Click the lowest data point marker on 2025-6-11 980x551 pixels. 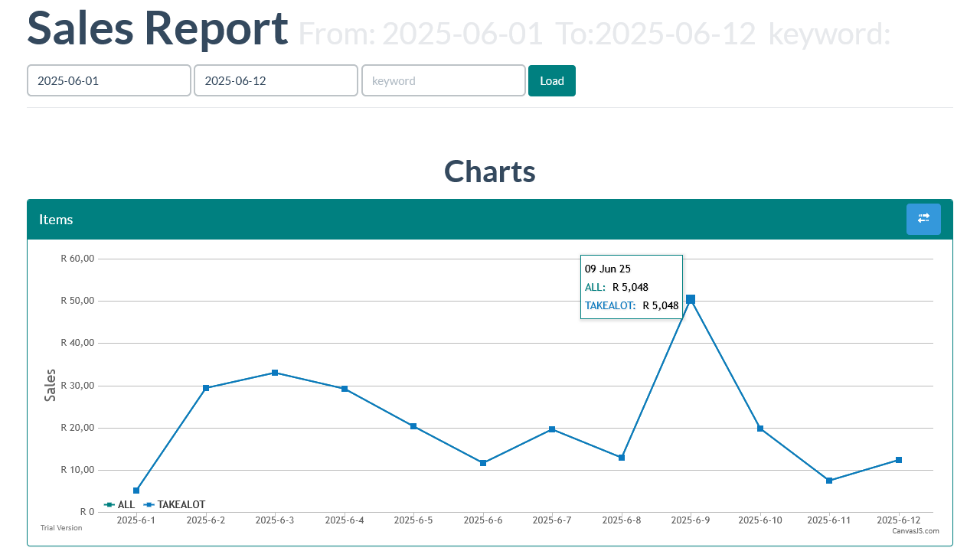(x=829, y=481)
